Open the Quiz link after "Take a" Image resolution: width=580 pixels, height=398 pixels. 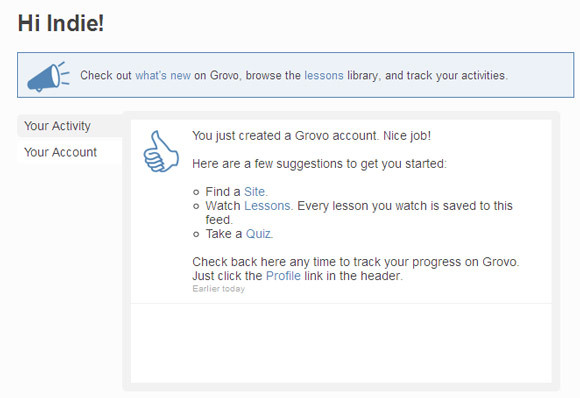coord(258,234)
